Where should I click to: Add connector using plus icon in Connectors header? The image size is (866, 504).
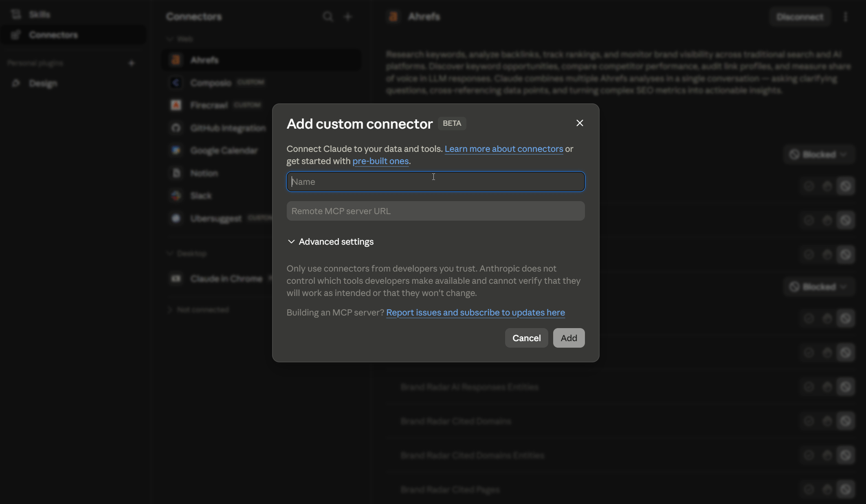348,17
